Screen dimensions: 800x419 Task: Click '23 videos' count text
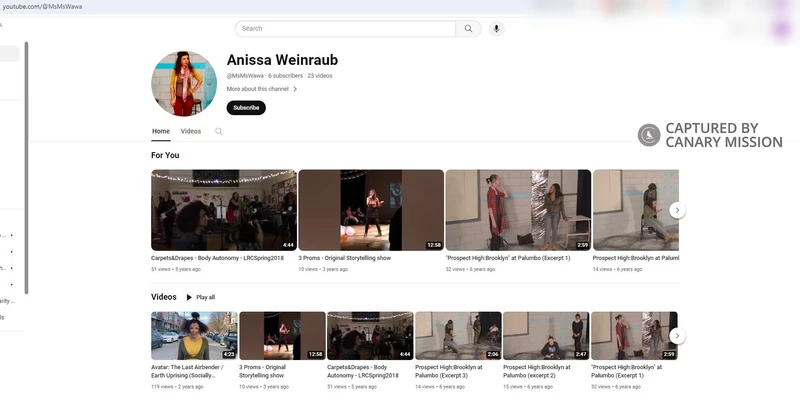tap(320, 76)
